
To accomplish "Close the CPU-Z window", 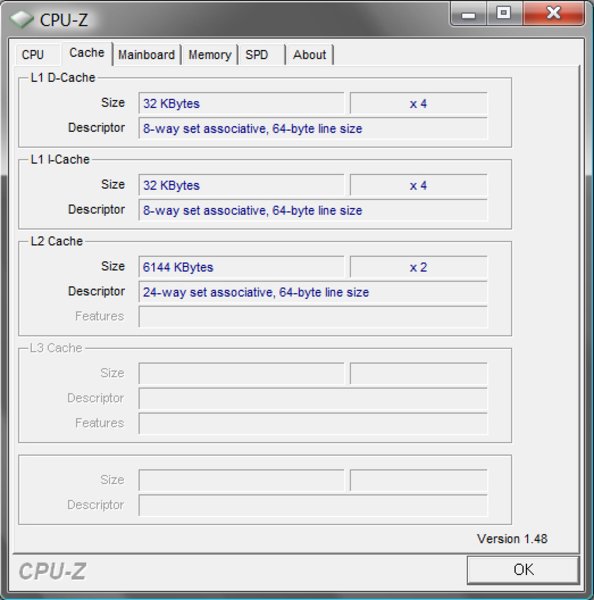I will pyautogui.click(x=553, y=13).
